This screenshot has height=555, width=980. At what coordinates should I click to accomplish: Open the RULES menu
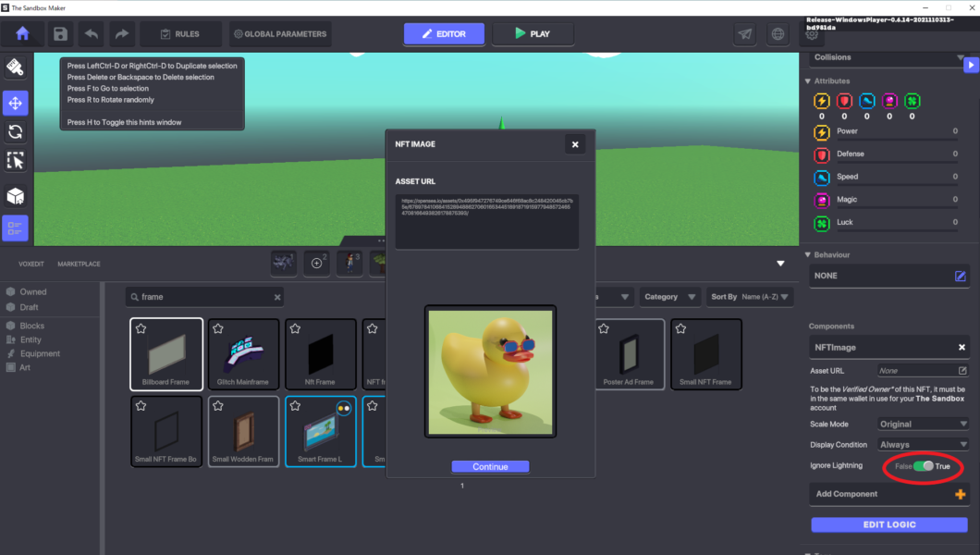tap(180, 33)
